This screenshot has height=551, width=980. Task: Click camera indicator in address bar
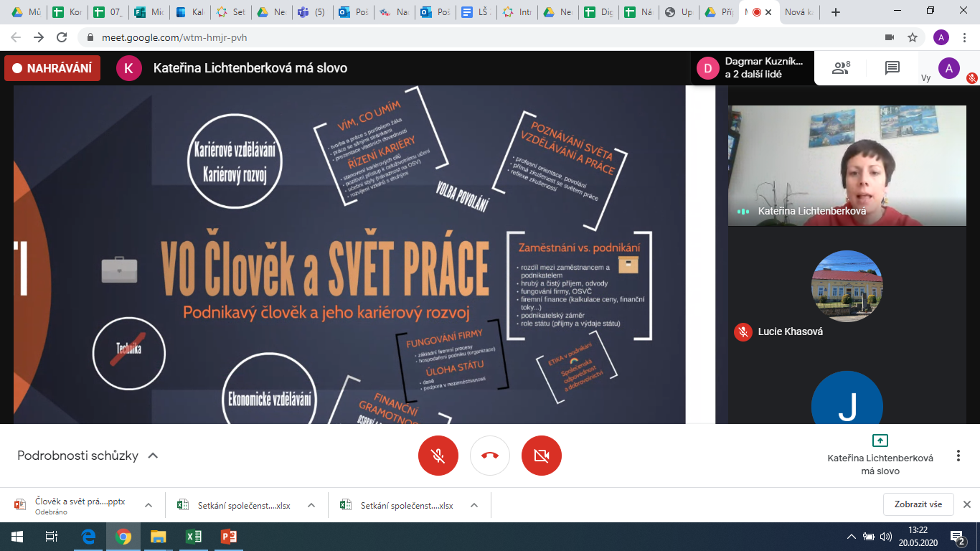coord(890,37)
